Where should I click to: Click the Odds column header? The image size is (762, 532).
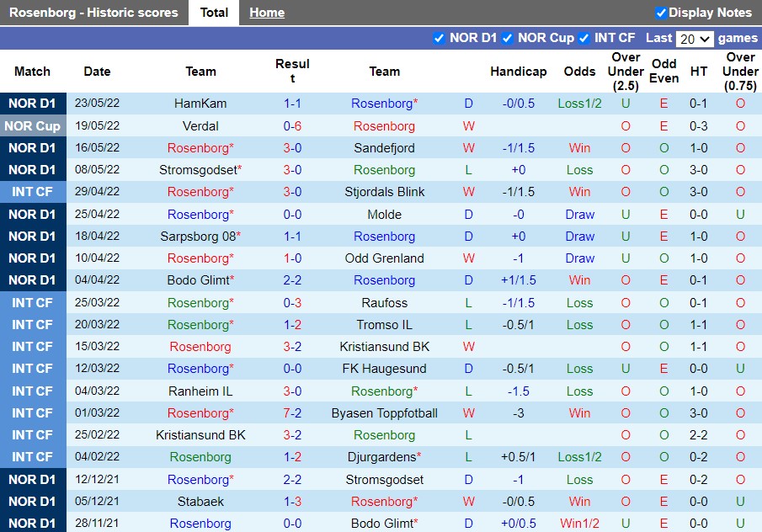pos(579,72)
